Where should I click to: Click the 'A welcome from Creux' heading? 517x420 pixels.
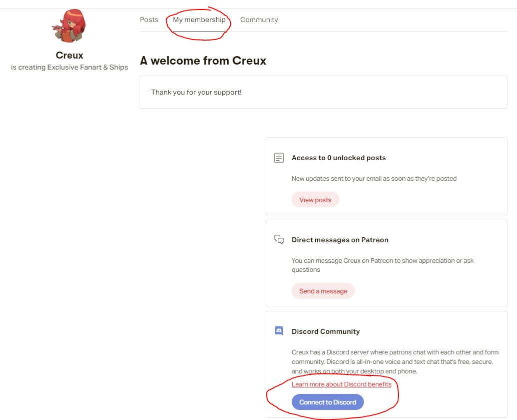203,61
